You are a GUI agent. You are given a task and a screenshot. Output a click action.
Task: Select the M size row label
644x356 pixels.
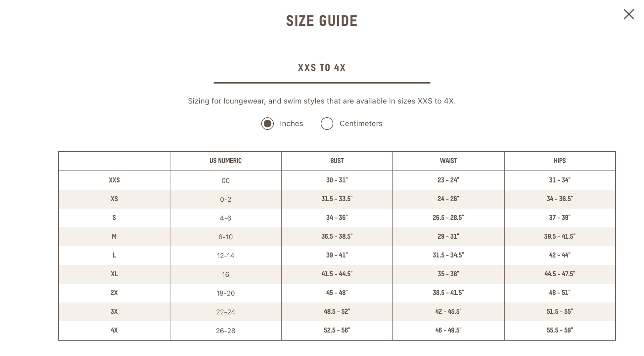click(x=114, y=236)
